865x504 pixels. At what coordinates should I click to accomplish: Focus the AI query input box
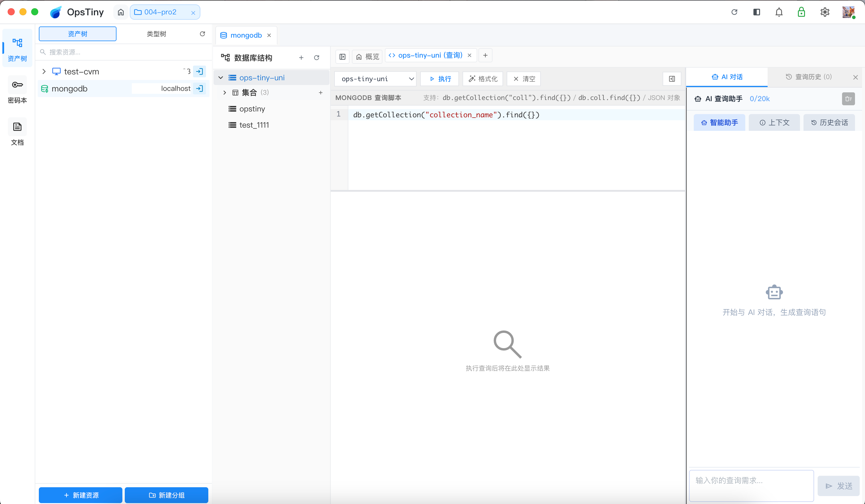(x=752, y=485)
